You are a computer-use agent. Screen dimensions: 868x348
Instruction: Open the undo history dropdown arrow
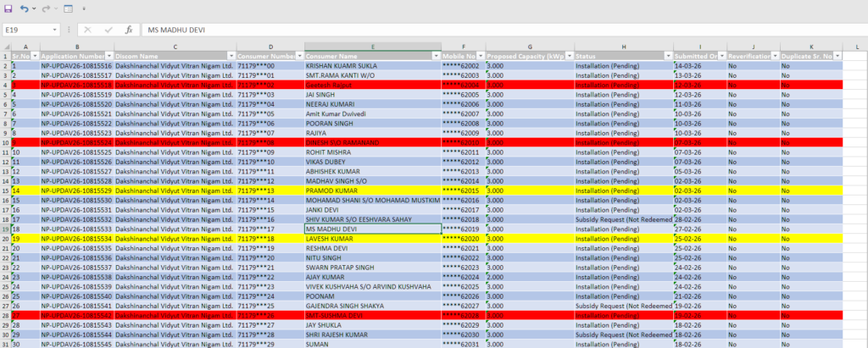coord(34,8)
